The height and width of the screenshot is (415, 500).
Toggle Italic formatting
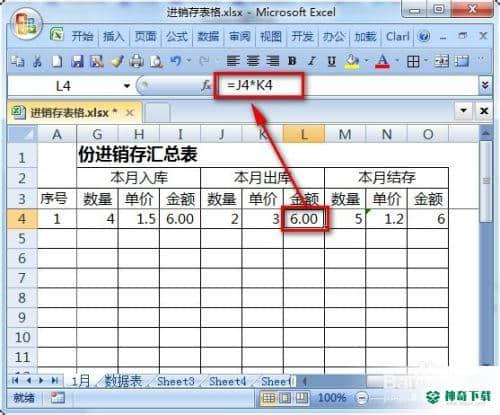tap(312, 61)
